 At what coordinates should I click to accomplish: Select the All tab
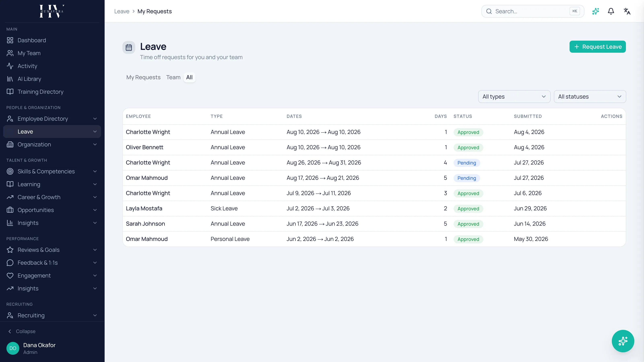point(189,77)
